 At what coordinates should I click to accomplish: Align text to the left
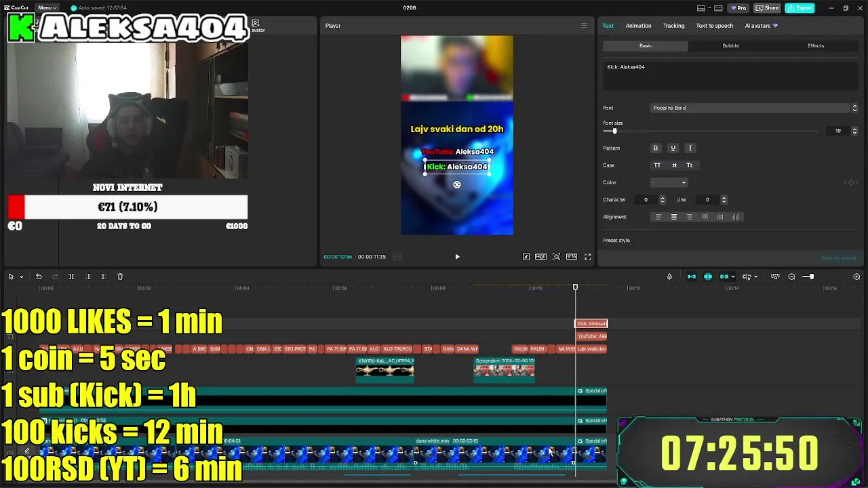pos(658,217)
